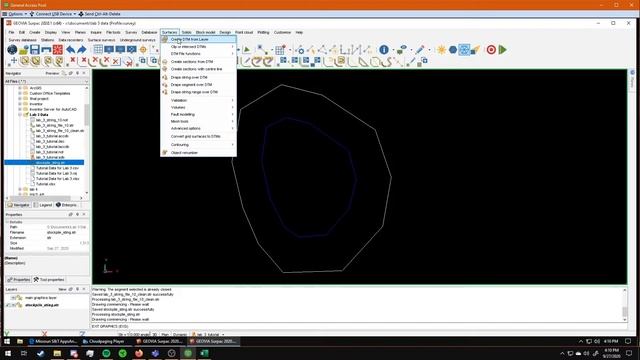Click Underground surveys toolbar button
The width and height of the screenshot is (640, 360).
pos(138,40)
